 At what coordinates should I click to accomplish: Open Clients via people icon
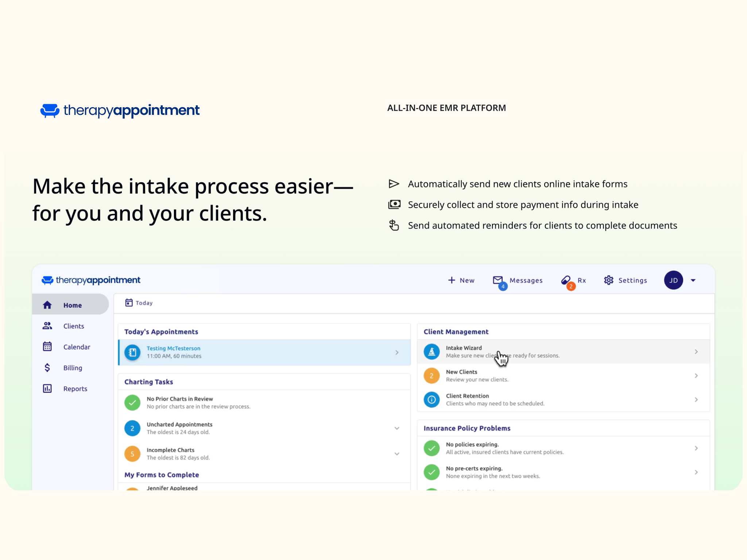point(47,326)
